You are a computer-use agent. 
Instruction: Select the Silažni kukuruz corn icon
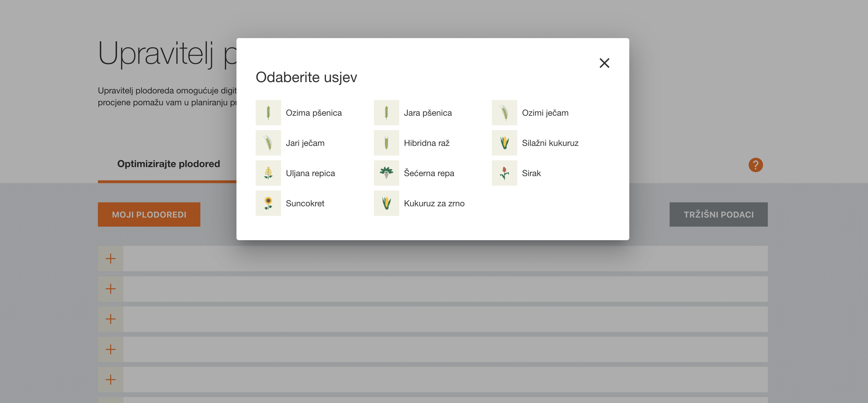(x=505, y=143)
